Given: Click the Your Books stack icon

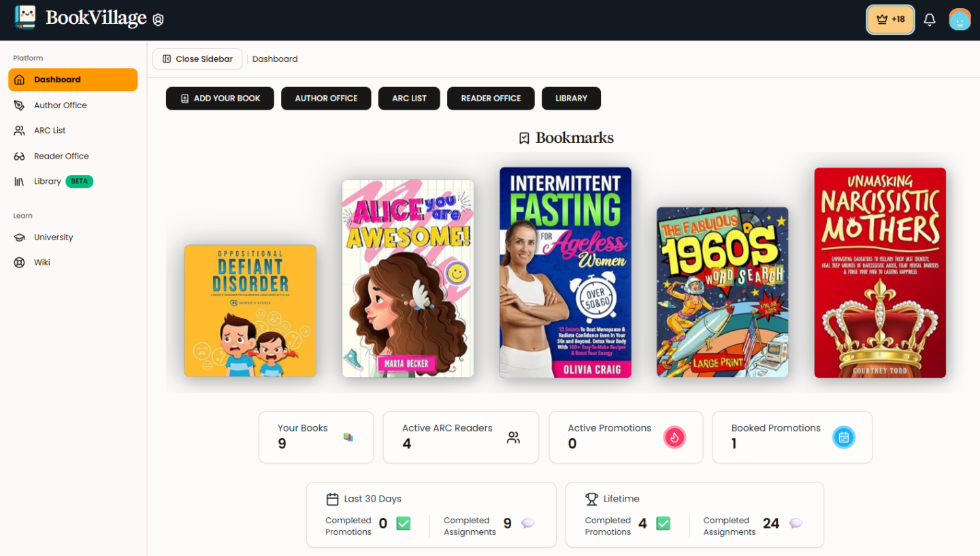Looking at the screenshot, I should [348, 438].
